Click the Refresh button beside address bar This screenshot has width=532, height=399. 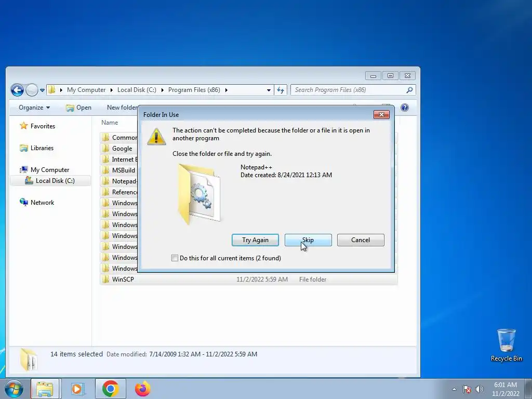tap(281, 90)
